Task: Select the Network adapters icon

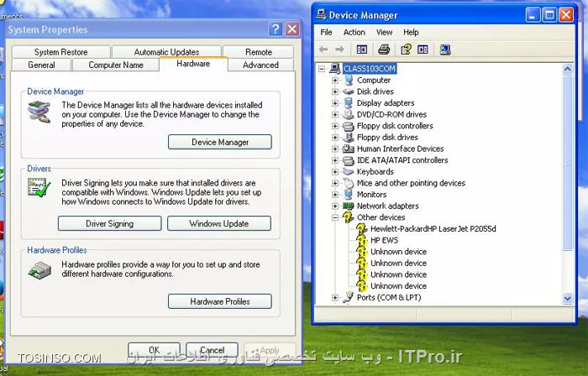Action: pyautogui.click(x=349, y=206)
